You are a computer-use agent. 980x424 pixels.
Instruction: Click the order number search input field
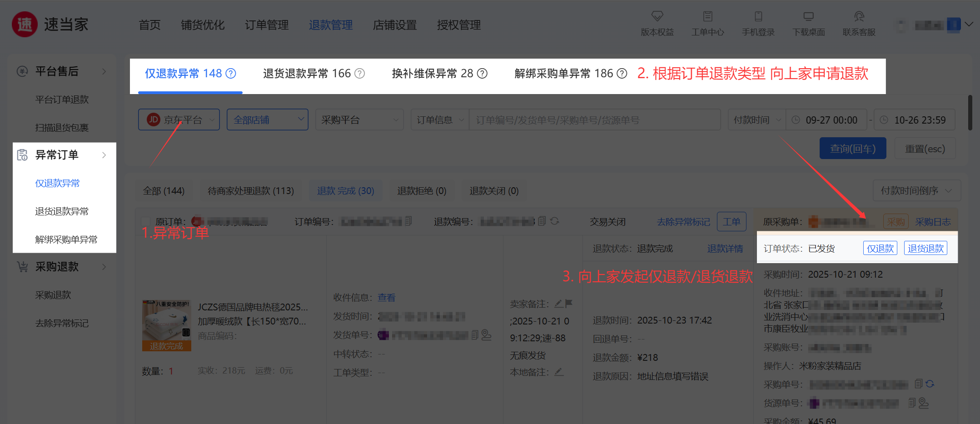[593, 120]
